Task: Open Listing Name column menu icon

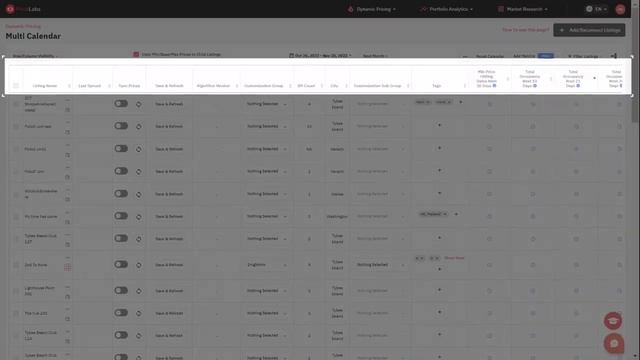Action: (69, 86)
